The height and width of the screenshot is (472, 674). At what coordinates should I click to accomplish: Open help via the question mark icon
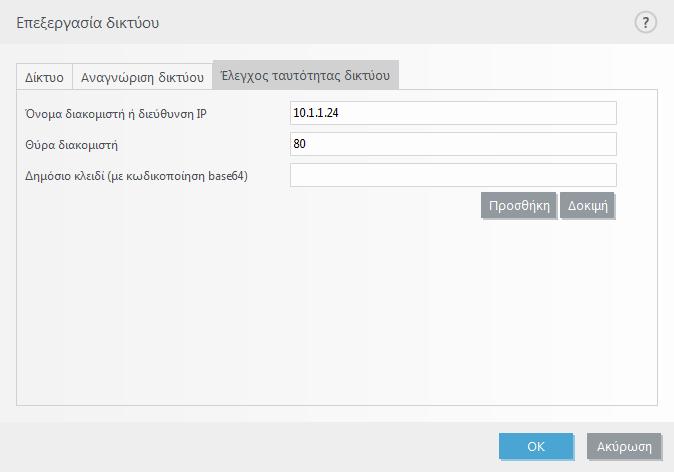click(645, 22)
